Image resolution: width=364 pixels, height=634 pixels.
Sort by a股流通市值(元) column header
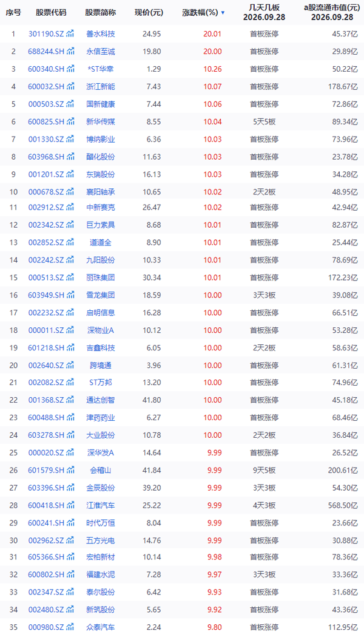(x=332, y=13)
